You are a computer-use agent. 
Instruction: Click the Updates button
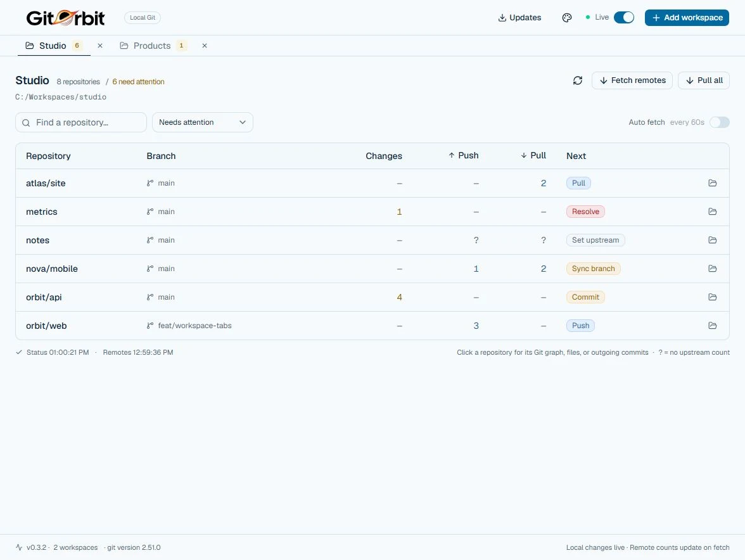click(519, 18)
